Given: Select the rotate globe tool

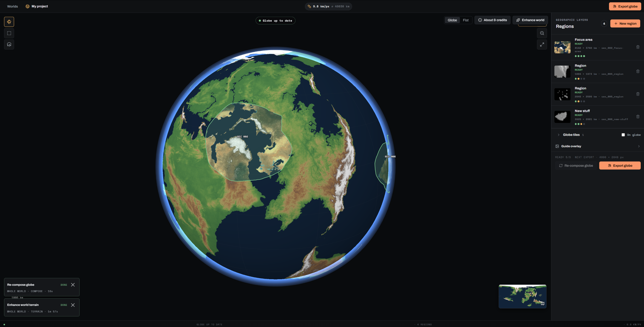Looking at the screenshot, I should click(9, 22).
